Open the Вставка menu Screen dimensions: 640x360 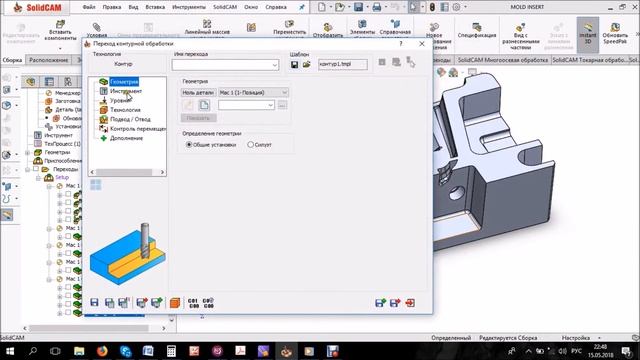(x=155, y=7)
